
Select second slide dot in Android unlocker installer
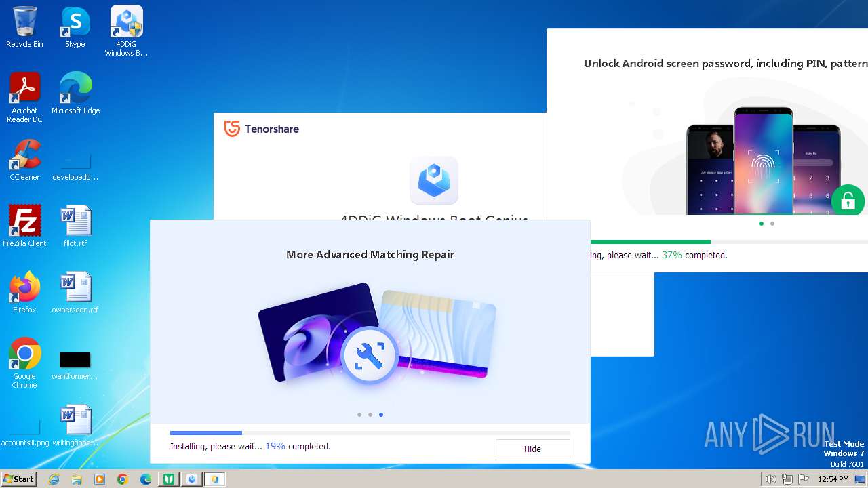[772, 224]
